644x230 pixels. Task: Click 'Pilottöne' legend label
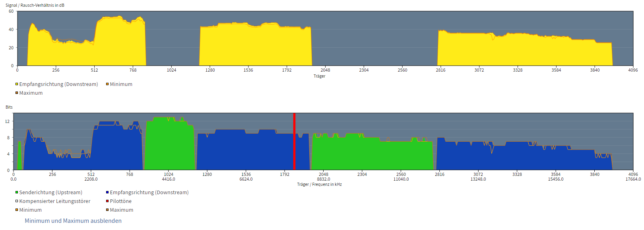[x=121, y=201]
